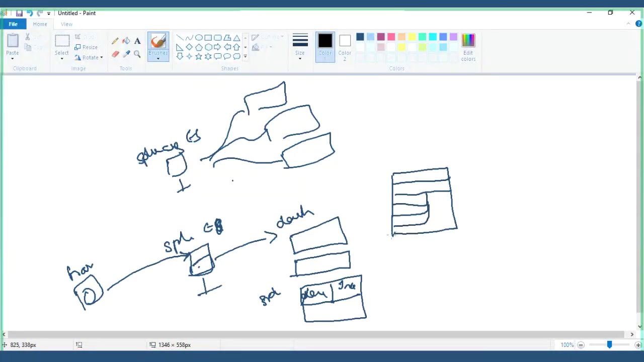Choose the Oval callout shape
This screenshot has height=362, width=644.
tap(227, 56)
